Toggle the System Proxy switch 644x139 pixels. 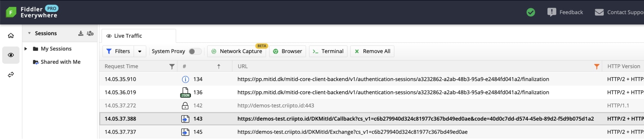(x=195, y=51)
